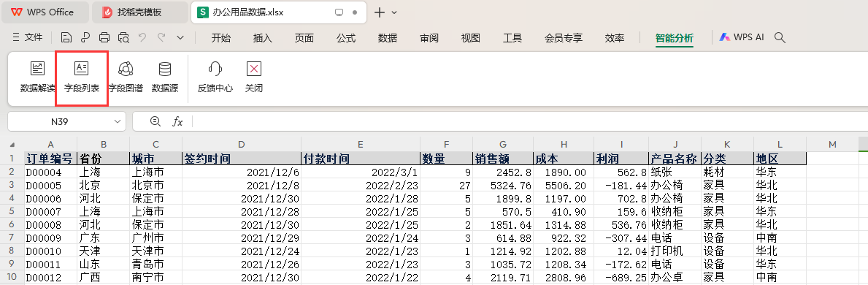Click the select-all corner triangle of the sheet

tap(12, 145)
